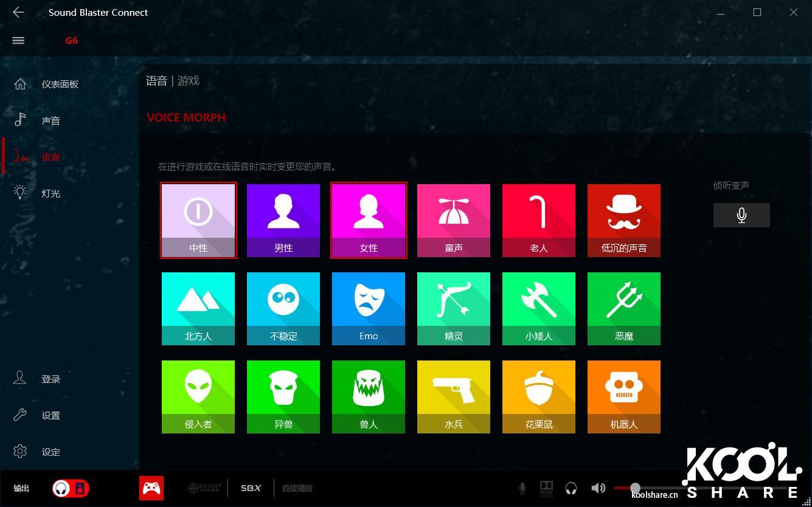Maximize the Sound Blaster Connect window
This screenshot has height=507, width=812.
click(x=757, y=12)
